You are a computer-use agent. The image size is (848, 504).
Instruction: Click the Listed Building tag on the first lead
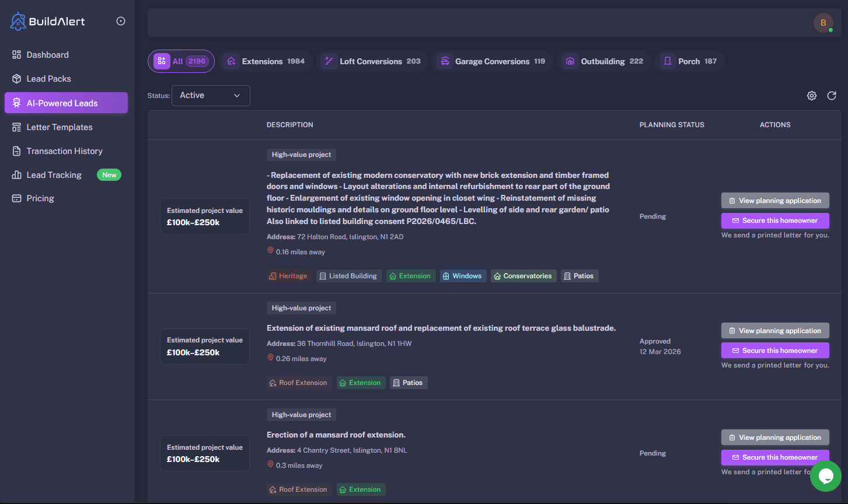(348, 275)
